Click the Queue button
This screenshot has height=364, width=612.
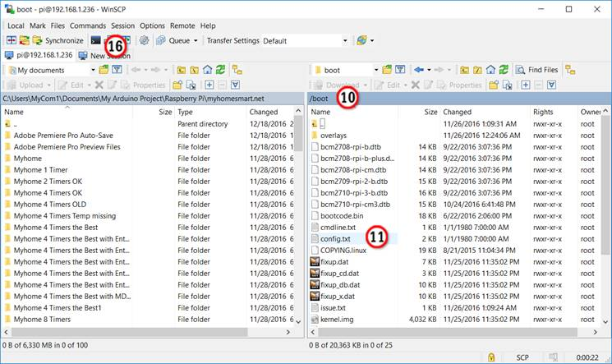click(x=173, y=40)
